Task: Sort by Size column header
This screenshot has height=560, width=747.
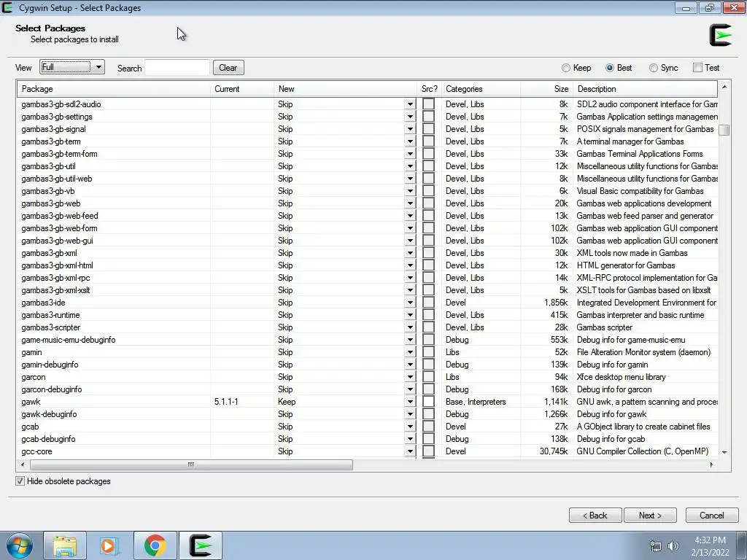Action: click(x=546, y=89)
